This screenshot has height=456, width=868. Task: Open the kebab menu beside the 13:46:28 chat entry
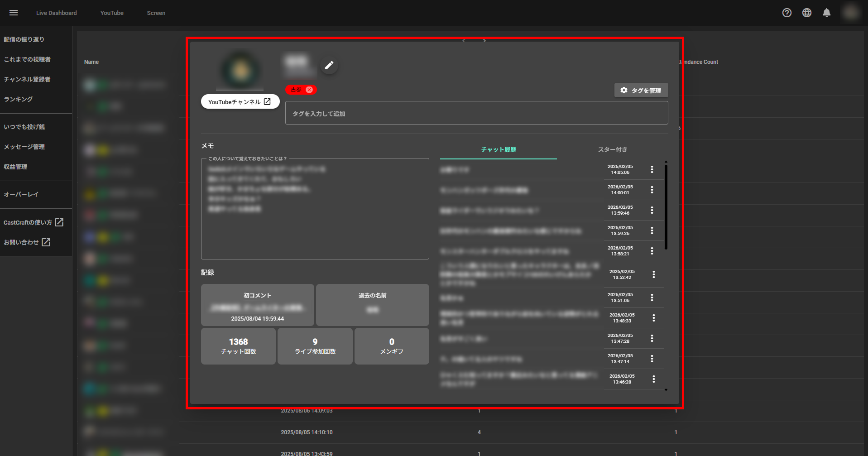[x=653, y=379]
